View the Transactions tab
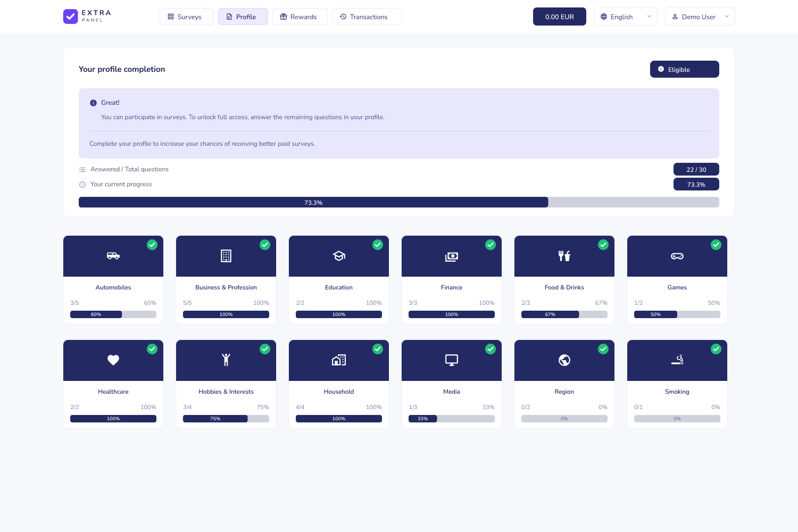 367,16
